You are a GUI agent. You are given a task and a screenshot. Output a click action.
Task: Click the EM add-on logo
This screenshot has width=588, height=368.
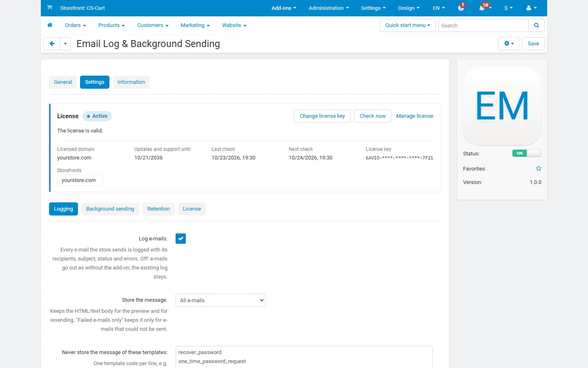502,106
